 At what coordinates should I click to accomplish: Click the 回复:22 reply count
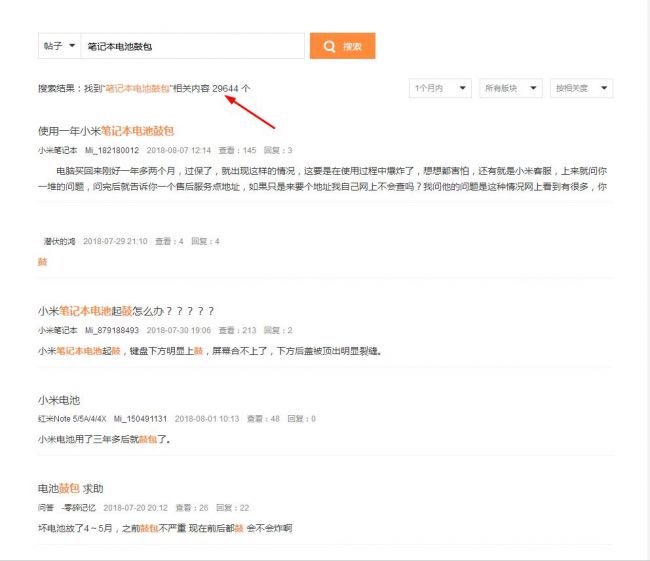click(233, 508)
